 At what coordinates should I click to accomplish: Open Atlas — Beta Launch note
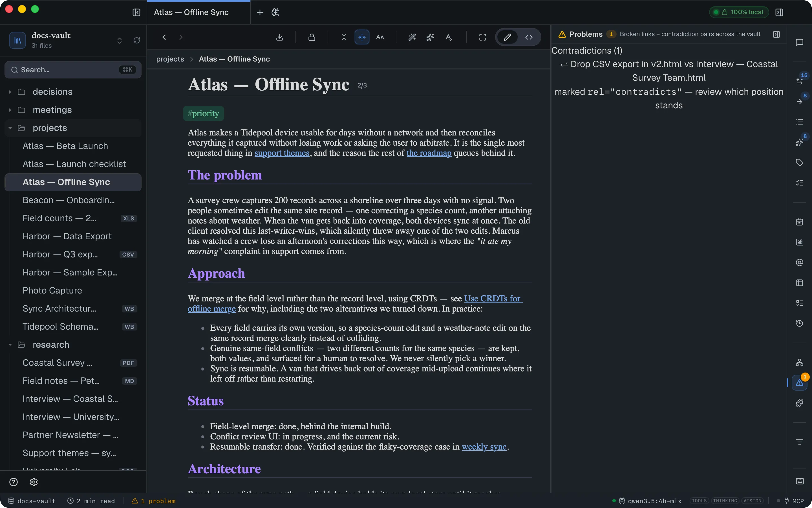pyautogui.click(x=73, y=146)
